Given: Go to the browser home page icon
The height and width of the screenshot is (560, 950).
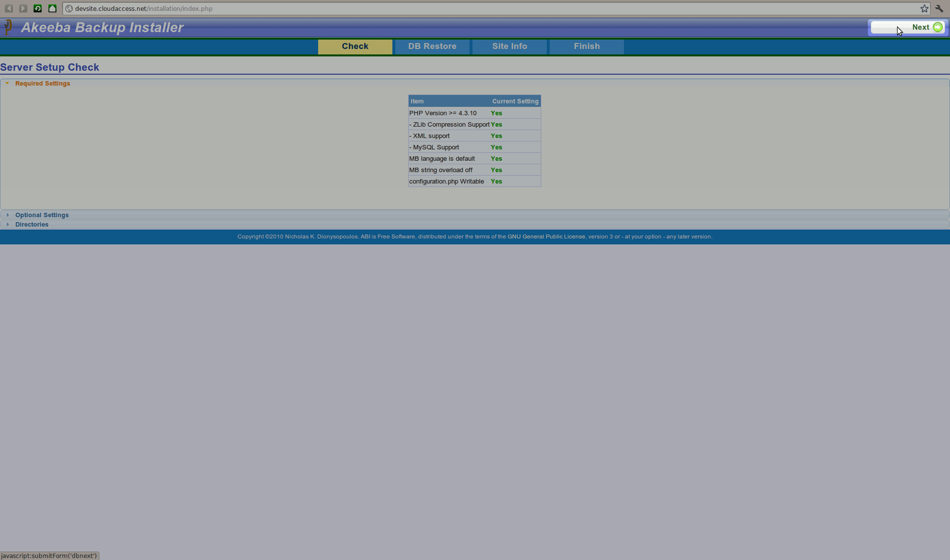Looking at the screenshot, I should pyautogui.click(x=52, y=8).
